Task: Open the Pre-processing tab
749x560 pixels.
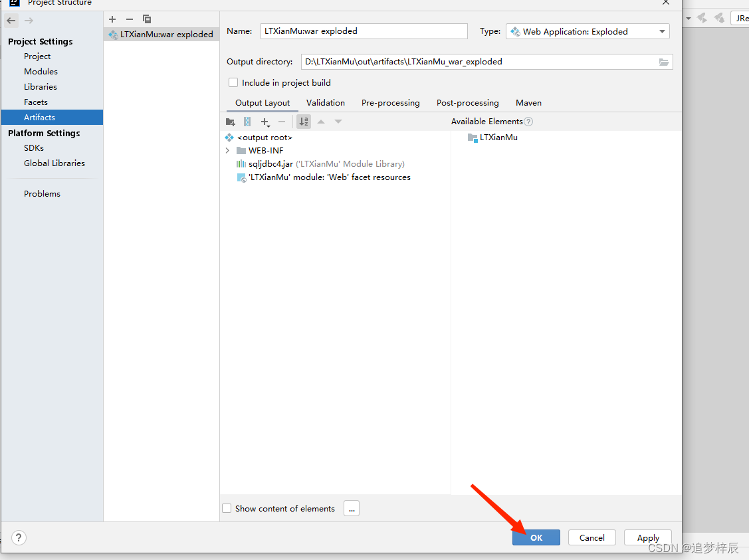Action: pos(390,103)
